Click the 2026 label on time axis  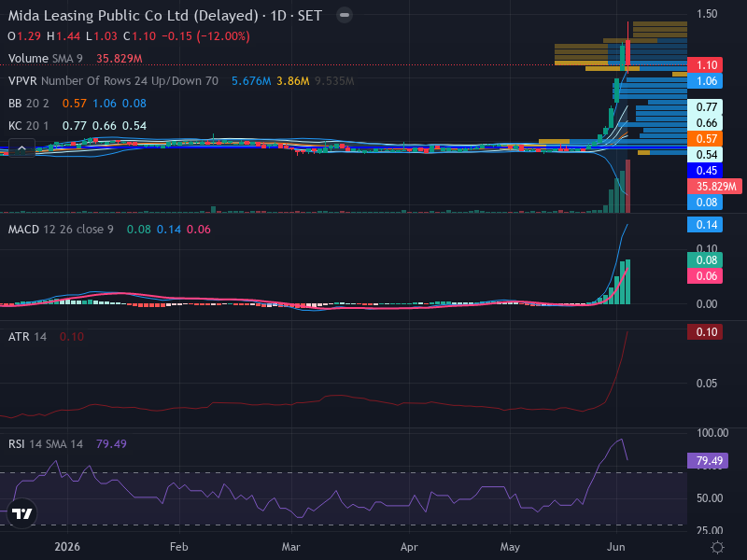[x=67, y=547]
